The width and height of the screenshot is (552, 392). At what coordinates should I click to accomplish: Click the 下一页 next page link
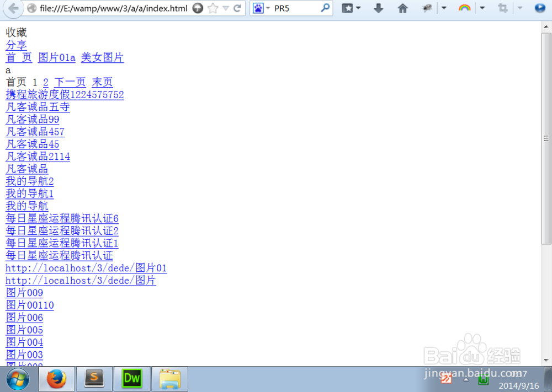point(70,82)
